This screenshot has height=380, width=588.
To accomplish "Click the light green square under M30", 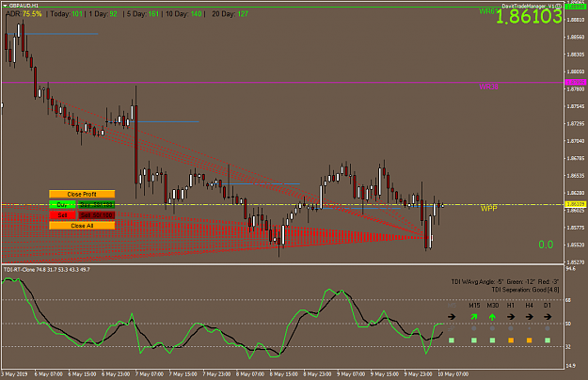I will [x=492, y=340].
